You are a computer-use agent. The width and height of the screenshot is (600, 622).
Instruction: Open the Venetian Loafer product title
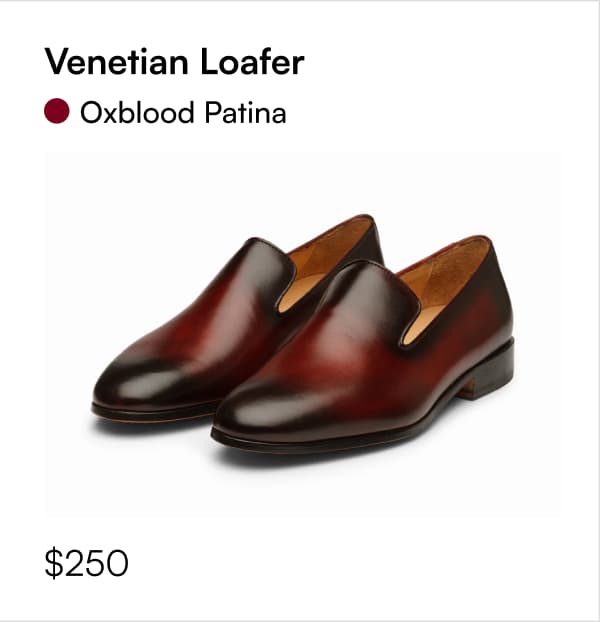(174, 61)
